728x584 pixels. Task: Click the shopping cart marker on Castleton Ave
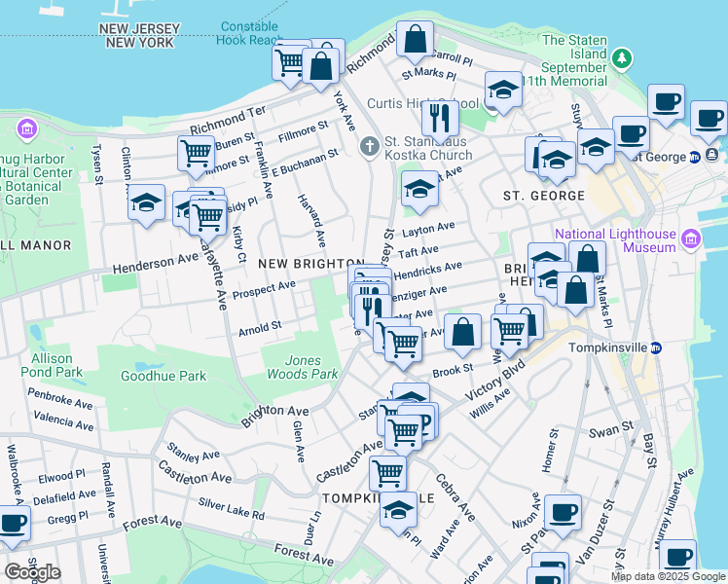point(404,433)
